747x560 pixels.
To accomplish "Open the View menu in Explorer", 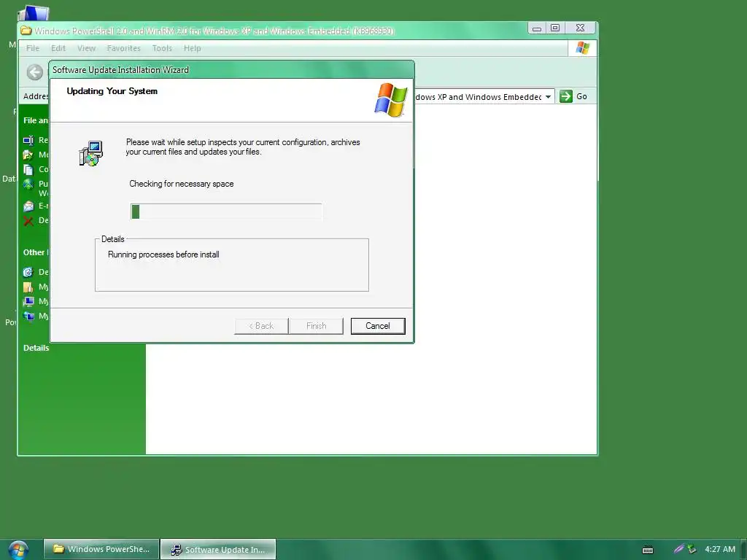I will pos(86,48).
